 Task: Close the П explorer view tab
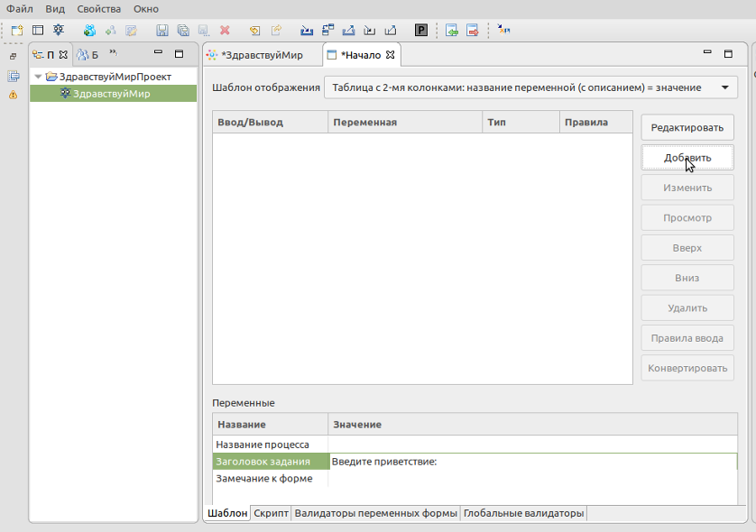pos(63,55)
